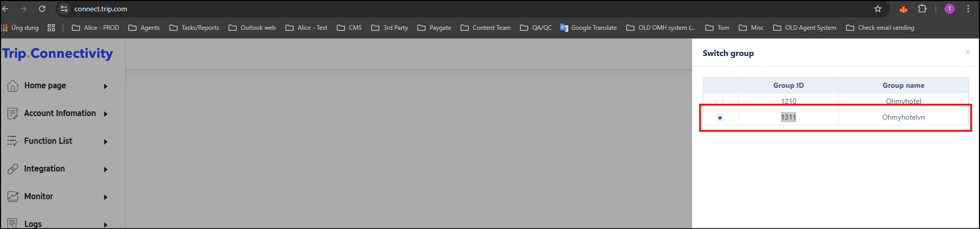The image size is (980, 229).
Task: Click the Trip.Connectivity logo
Action: [57, 53]
